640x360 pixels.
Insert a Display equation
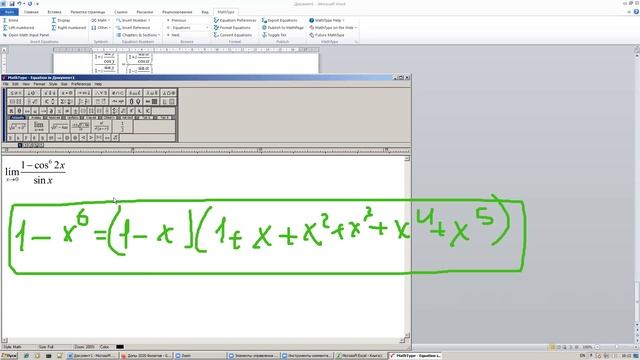pyautogui.click(x=61, y=20)
